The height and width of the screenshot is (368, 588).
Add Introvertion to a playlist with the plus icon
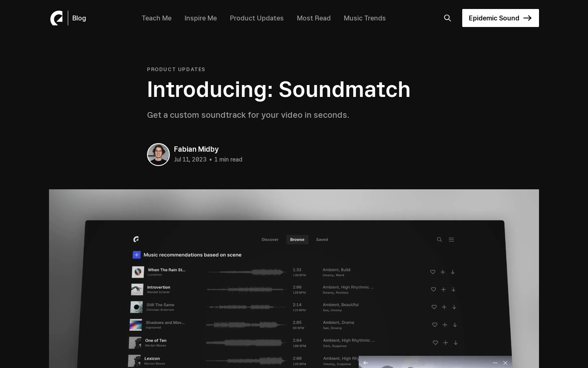(443, 289)
